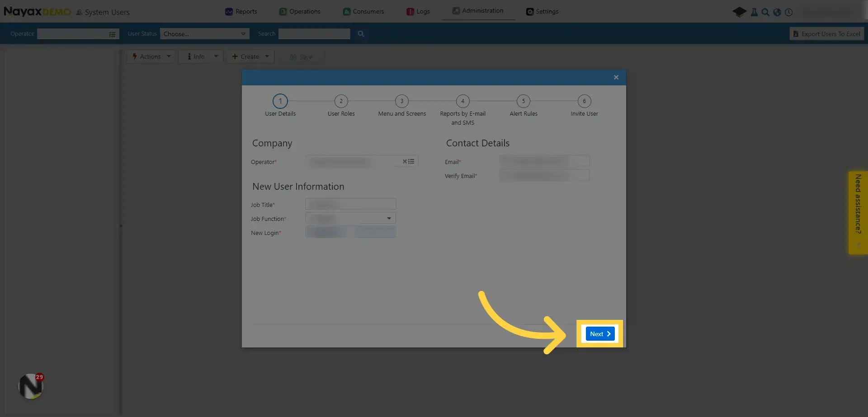Open the Consumers menu
The image size is (868, 417).
[x=363, y=11]
